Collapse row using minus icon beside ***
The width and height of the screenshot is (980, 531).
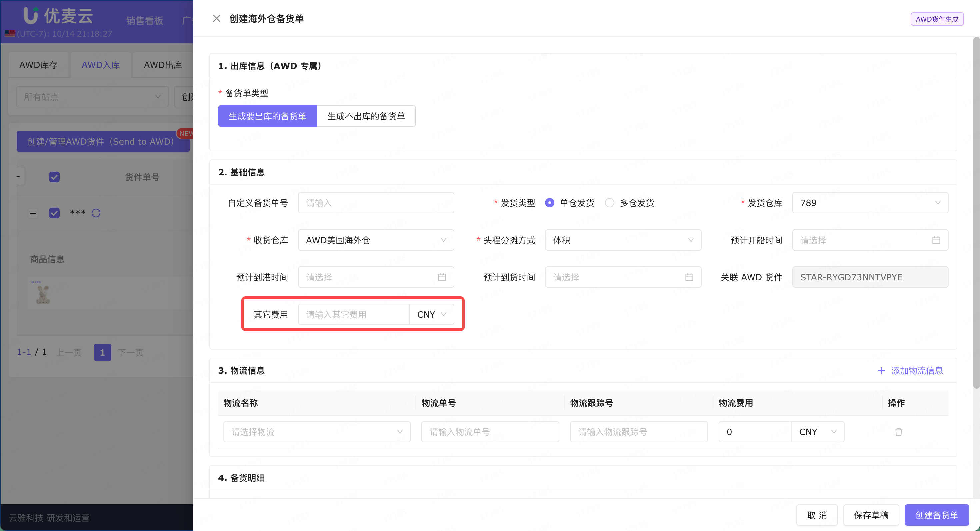coord(33,213)
